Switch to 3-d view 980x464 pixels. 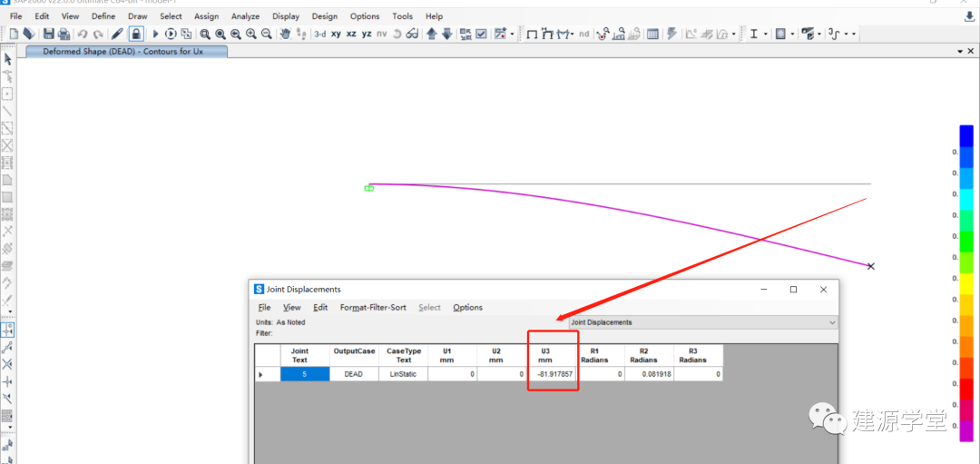[319, 34]
